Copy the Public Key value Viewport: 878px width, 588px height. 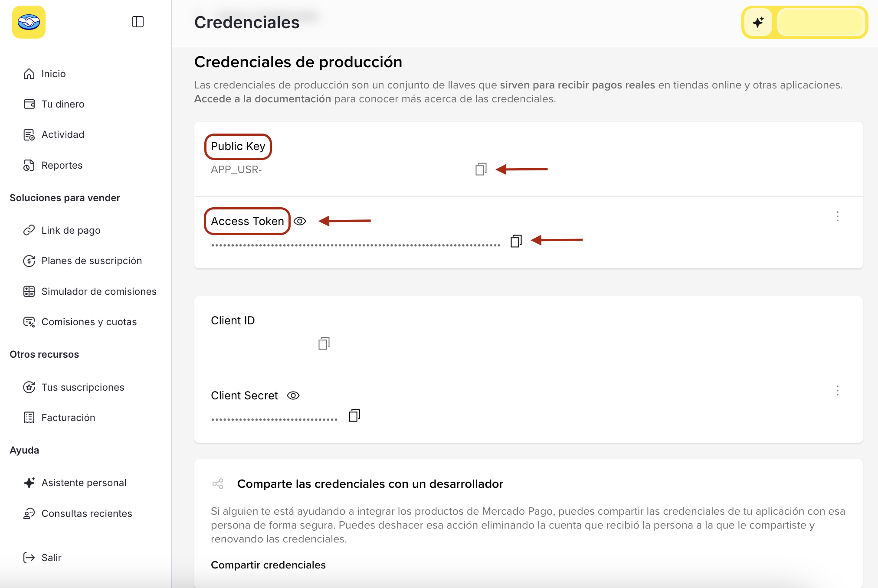pyautogui.click(x=481, y=169)
